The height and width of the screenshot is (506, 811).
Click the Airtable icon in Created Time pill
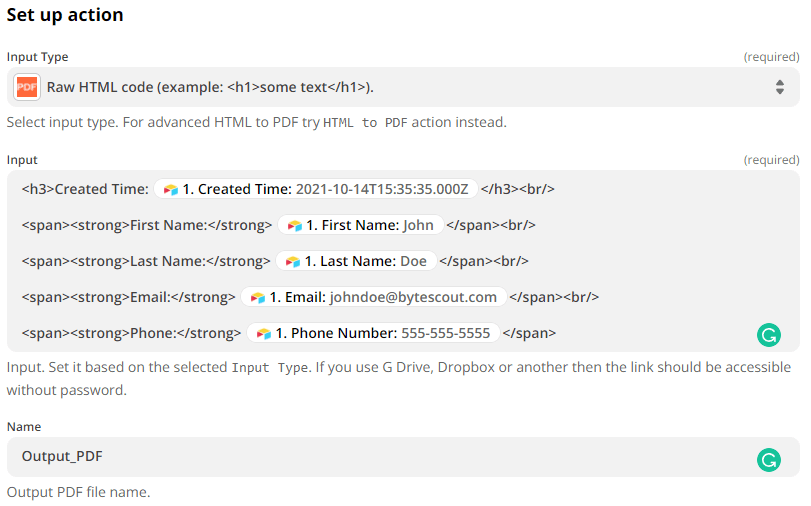tap(171, 189)
